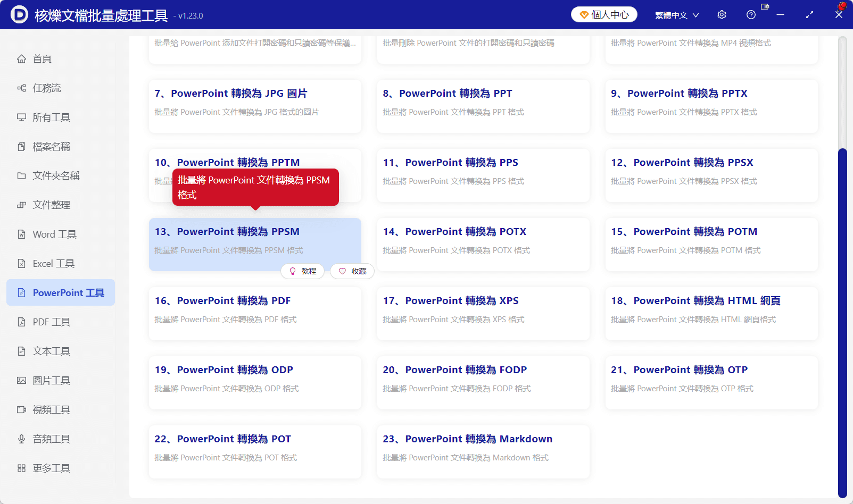Select the card 18 PowerPoint 轉換為 HTML 網頁

coord(711,314)
